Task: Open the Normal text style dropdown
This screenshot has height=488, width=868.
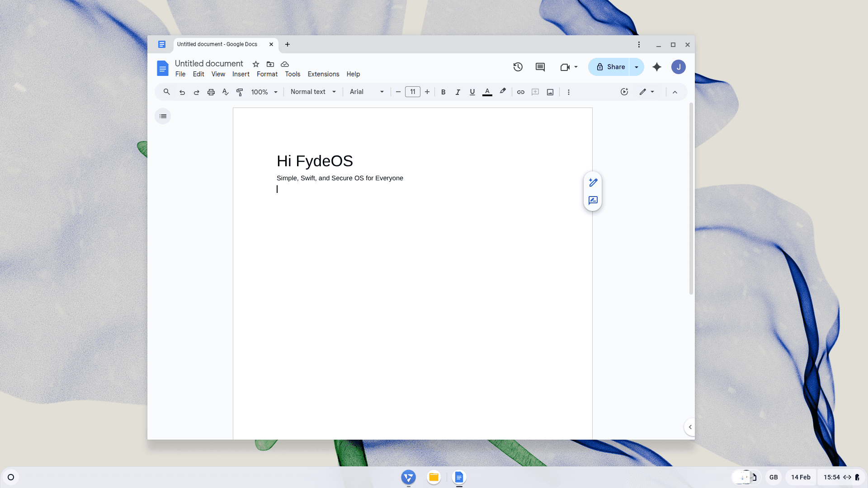Action: coord(312,92)
